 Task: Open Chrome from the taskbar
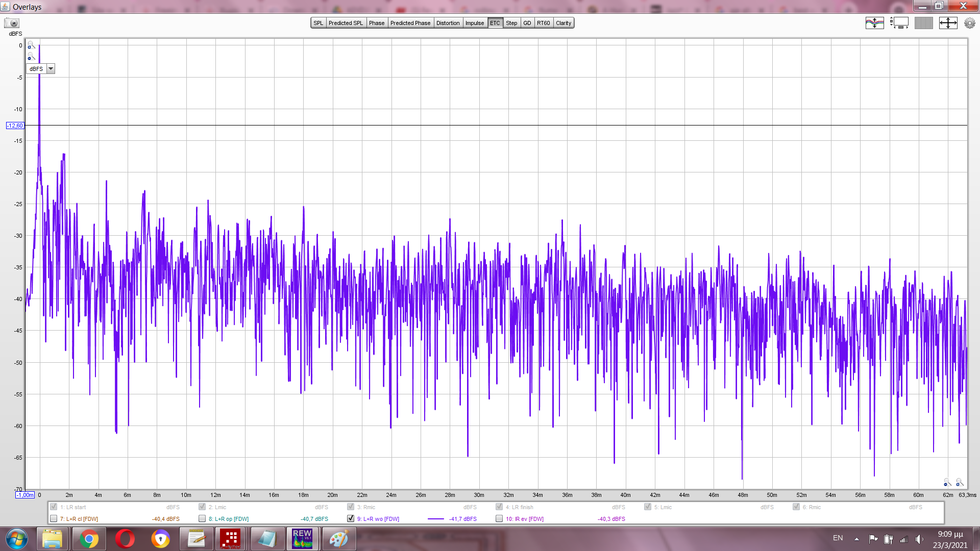coord(89,539)
